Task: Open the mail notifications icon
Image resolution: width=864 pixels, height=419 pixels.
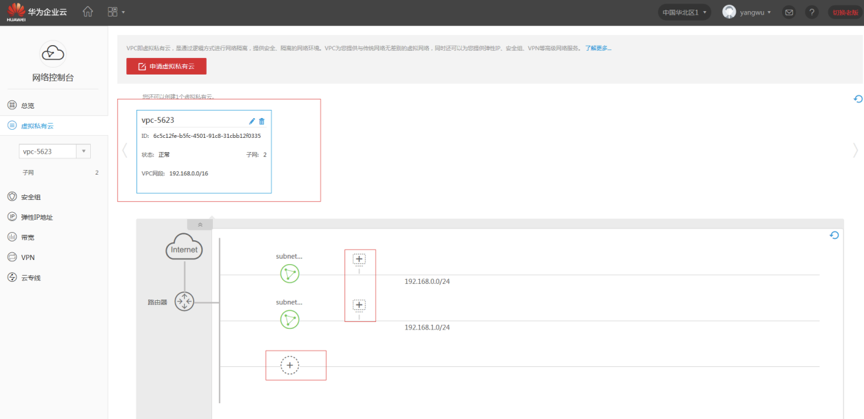Action: point(789,12)
